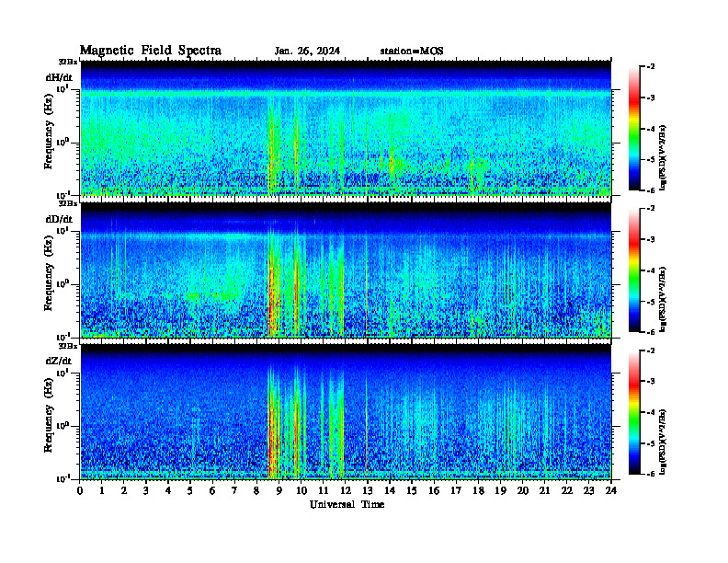The height and width of the screenshot is (563, 728).
Task: Click the "-4" value on dD/dt color scale
Action: [x=651, y=270]
